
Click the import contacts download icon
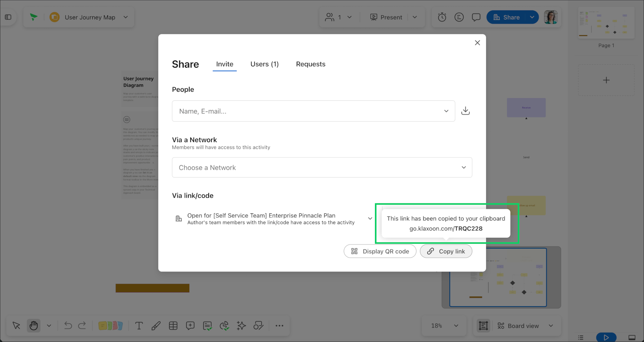tap(465, 111)
